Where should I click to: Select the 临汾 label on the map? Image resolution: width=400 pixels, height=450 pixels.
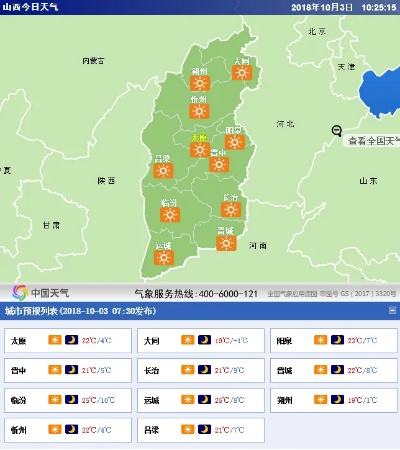click(169, 203)
